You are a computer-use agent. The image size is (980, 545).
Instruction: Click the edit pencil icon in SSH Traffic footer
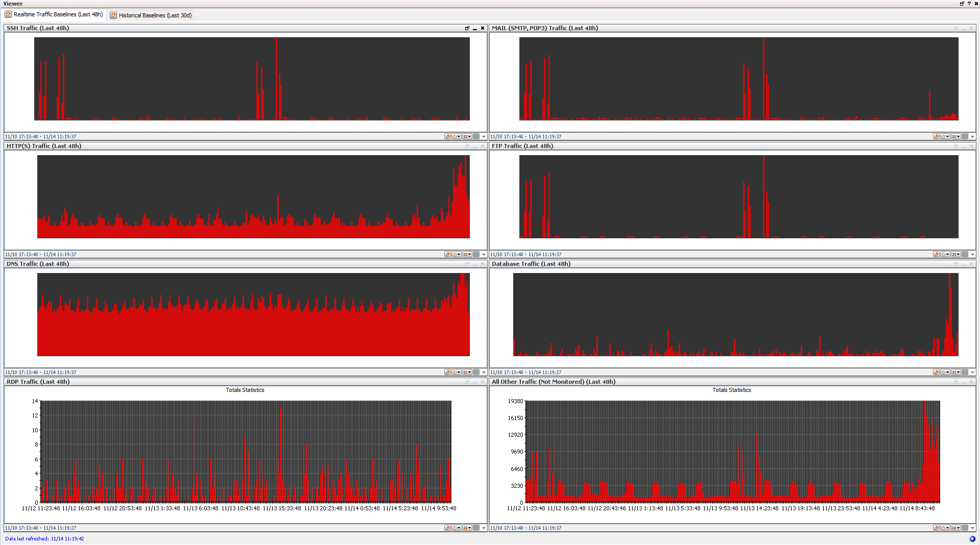[447, 137]
